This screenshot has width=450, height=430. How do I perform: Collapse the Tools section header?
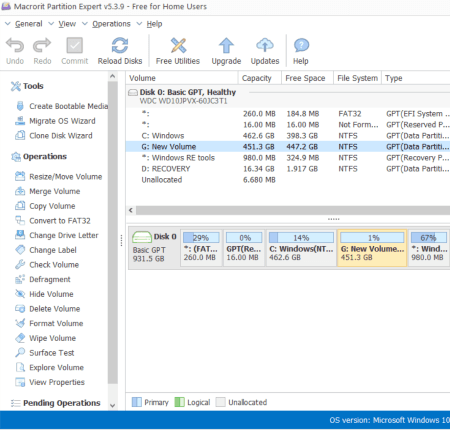click(x=27, y=86)
